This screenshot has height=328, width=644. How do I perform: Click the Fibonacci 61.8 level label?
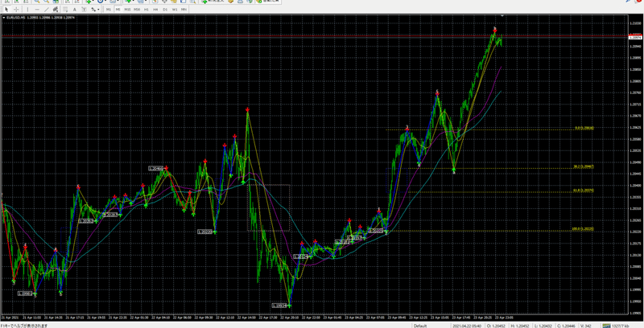(x=584, y=191)
